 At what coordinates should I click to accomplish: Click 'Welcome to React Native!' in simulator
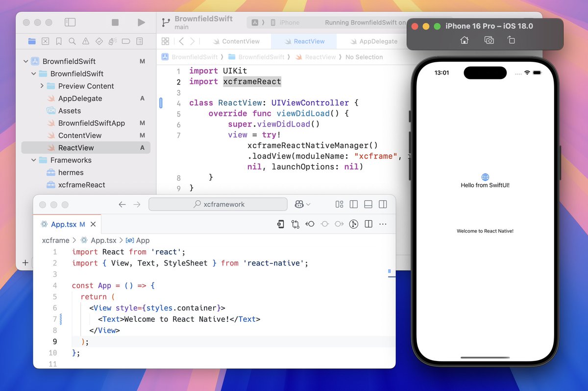point(485,231)
